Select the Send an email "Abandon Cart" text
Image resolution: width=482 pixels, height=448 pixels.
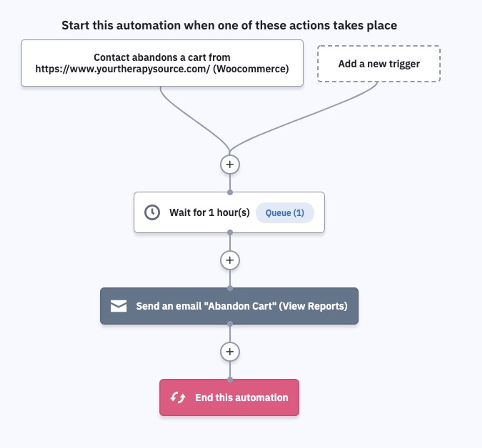pos(206,306)
